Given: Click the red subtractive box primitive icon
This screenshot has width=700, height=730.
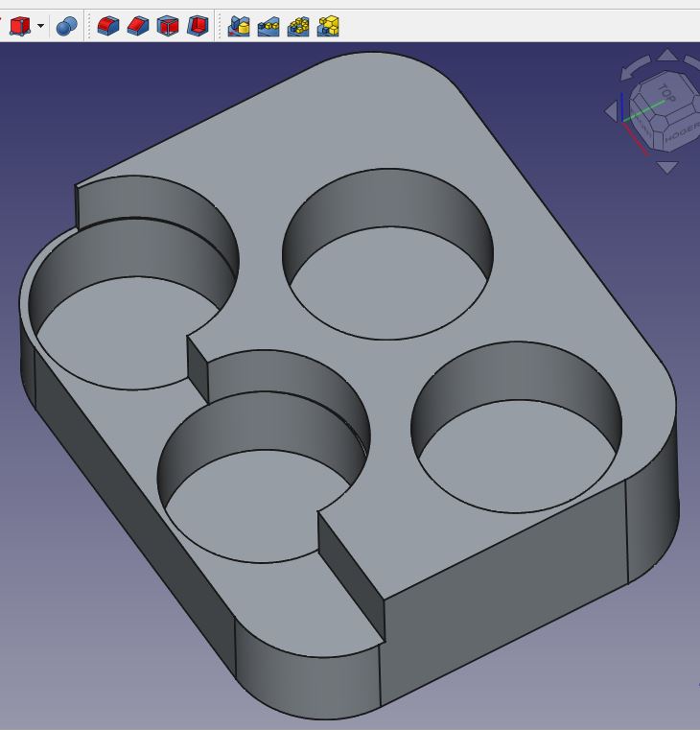Looking at the screenshot, I should [20, 26].
